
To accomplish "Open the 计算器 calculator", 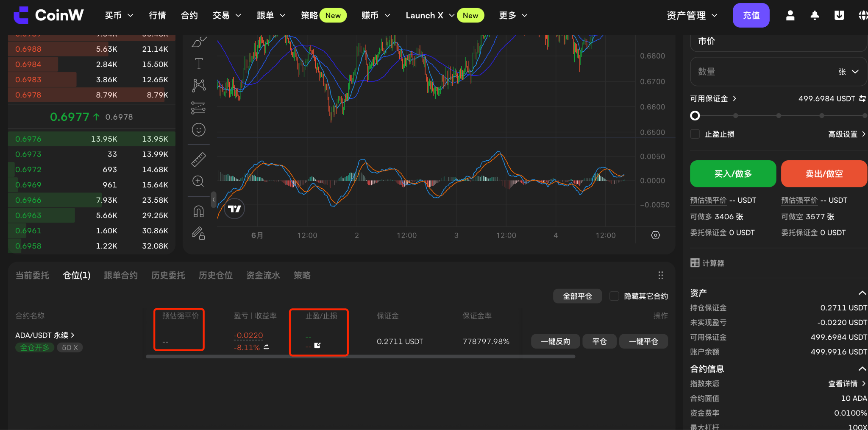I will (x=707, y=263).
